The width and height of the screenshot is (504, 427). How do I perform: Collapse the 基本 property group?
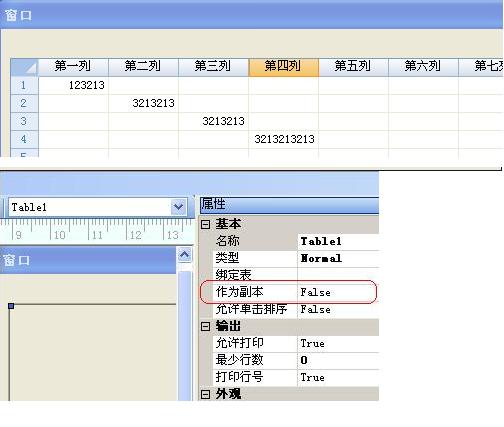click(205, 224)
